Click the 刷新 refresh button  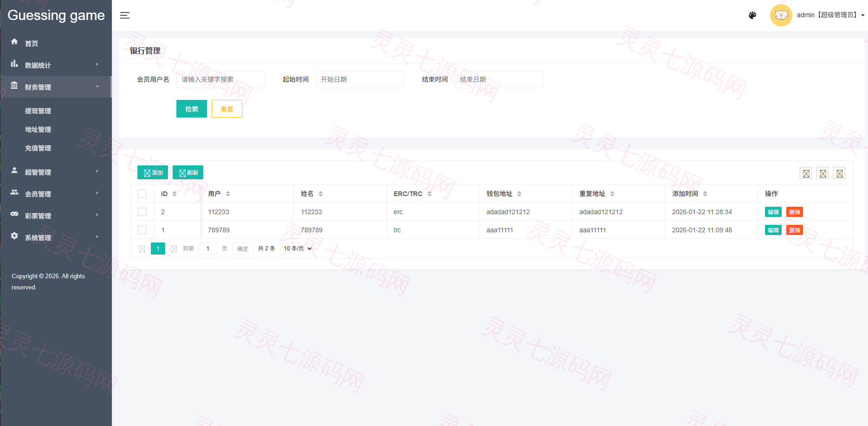188,172
